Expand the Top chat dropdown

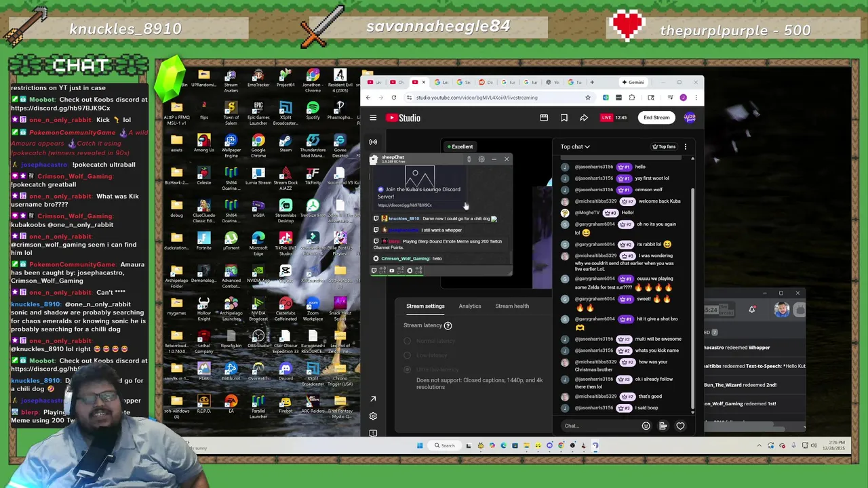575,146
